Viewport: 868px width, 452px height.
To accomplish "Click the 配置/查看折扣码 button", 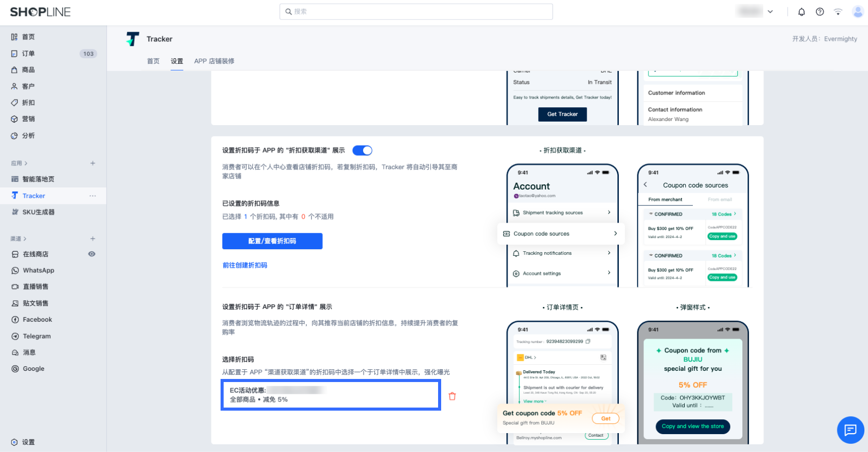I will tap(272, 241).
